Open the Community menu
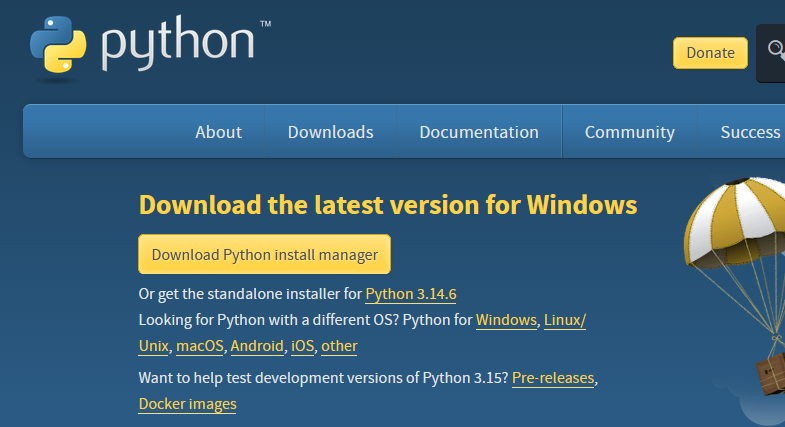 (629, 132)
